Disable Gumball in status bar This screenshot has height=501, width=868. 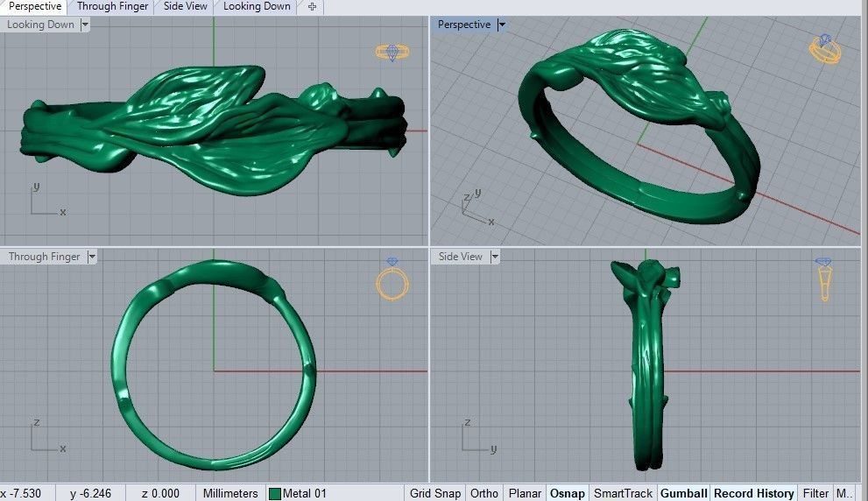click(684, 493)
